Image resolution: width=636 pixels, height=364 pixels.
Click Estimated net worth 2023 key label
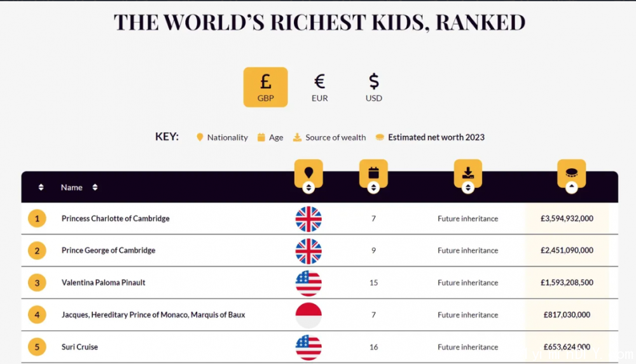436,137
